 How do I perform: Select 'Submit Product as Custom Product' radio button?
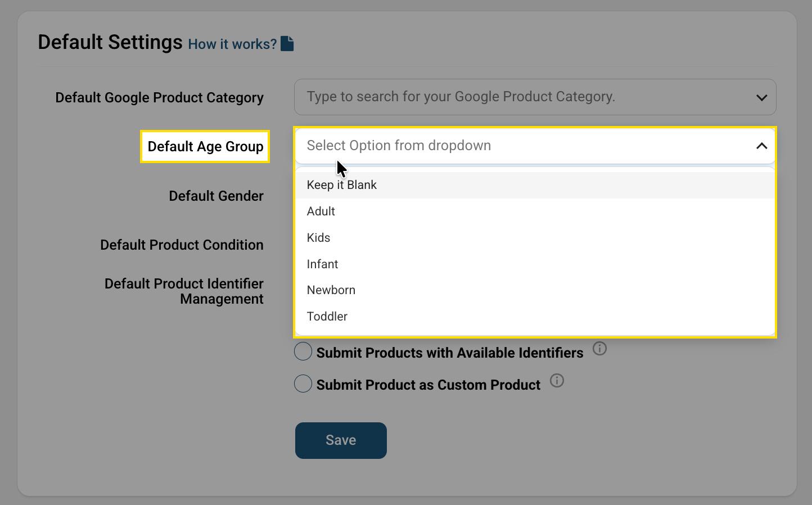click(303, 384)
